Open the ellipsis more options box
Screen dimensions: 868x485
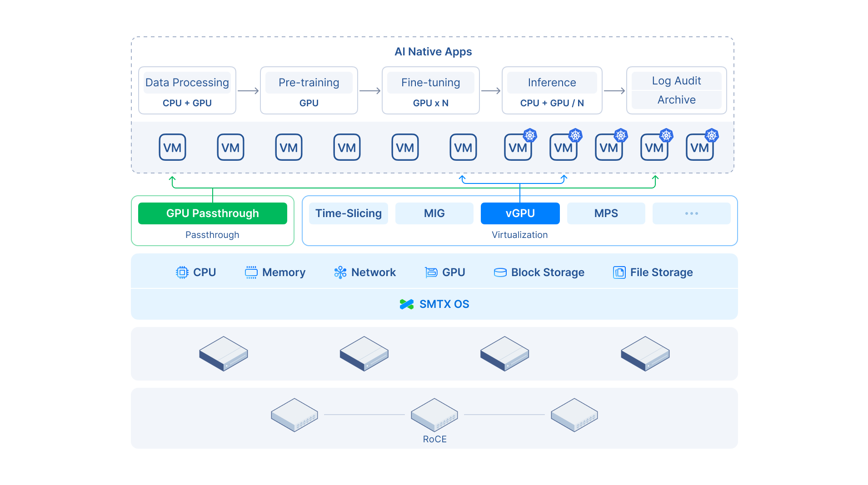pos(691,213)
